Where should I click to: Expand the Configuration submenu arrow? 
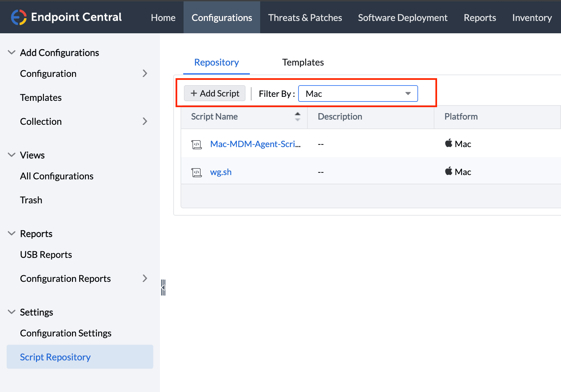tap(145, 74)
